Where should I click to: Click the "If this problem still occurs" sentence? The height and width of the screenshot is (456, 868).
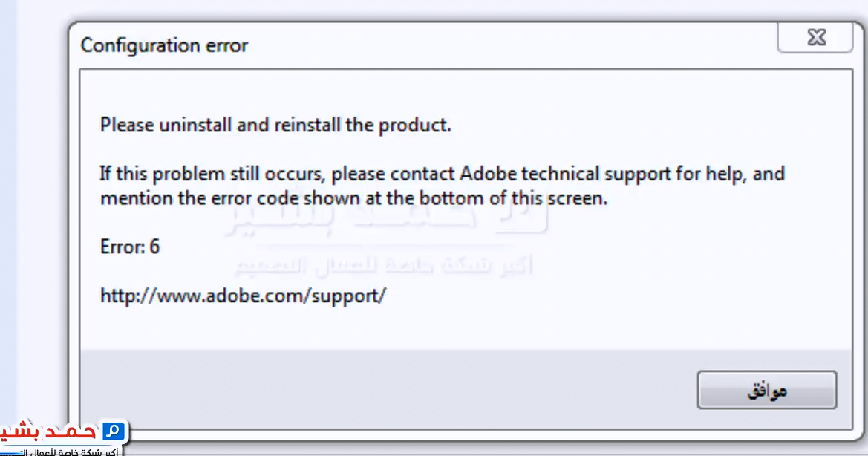(x=442, y=175)
